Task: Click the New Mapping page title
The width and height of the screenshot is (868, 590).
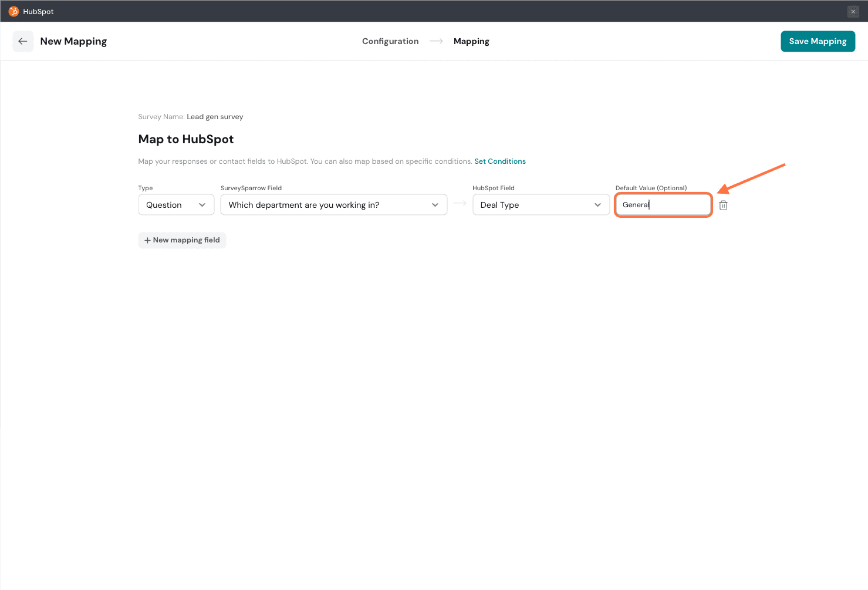Action: 73,41
